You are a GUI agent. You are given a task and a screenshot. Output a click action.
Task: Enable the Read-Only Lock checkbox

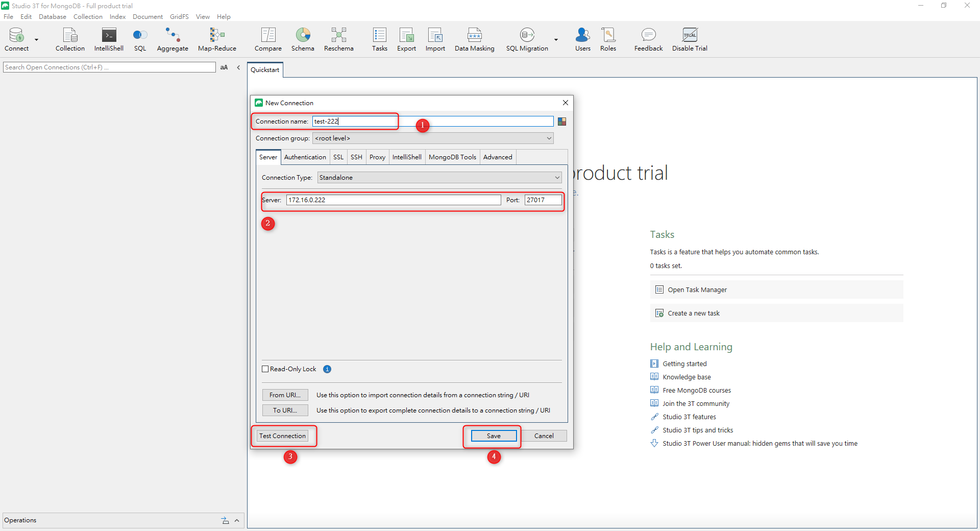tap(265, 369)
